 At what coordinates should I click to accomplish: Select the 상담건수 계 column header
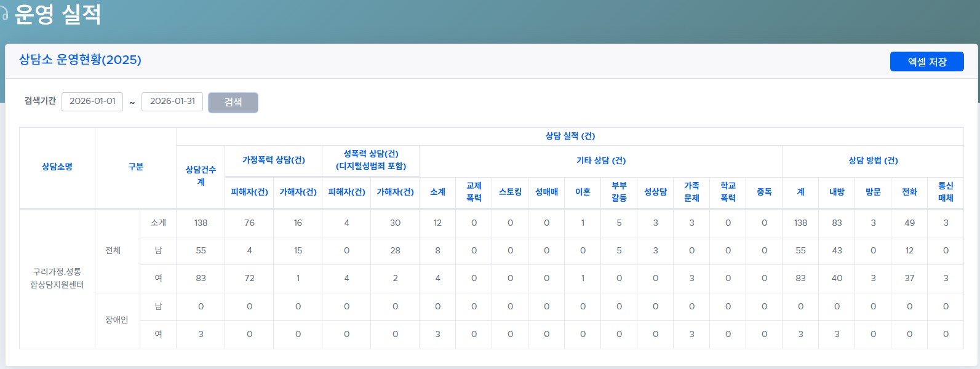tap(201, 176)
